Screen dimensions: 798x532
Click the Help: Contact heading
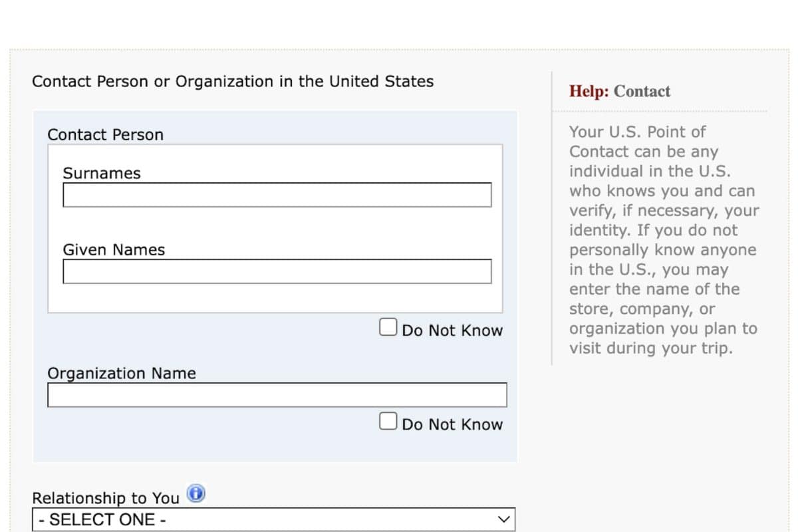620,92
